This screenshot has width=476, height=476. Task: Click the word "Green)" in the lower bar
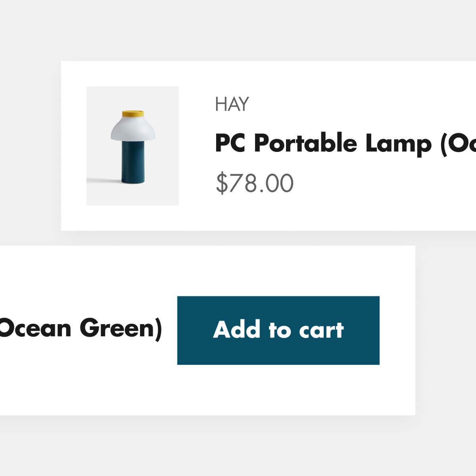pos(121,328)
